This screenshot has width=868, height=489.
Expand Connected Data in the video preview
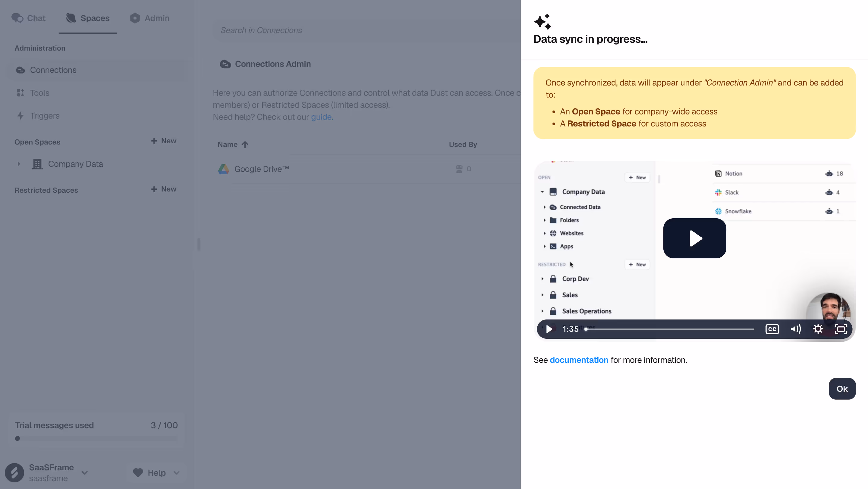click(545, 207)
